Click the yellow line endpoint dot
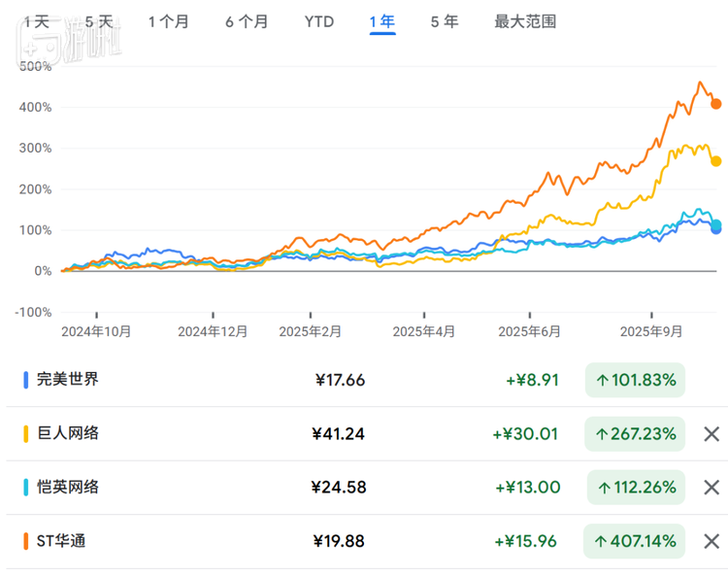This screenshot has width=728, height=577. click(716, 161)
